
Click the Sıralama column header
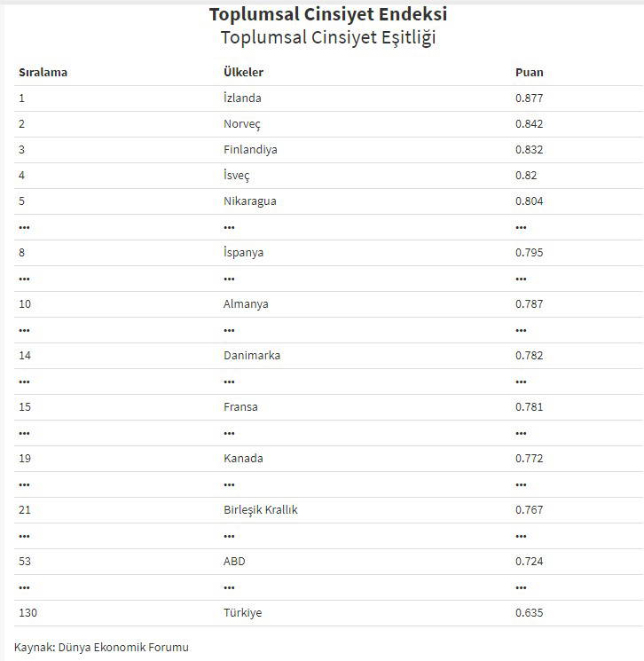(43, 72)
